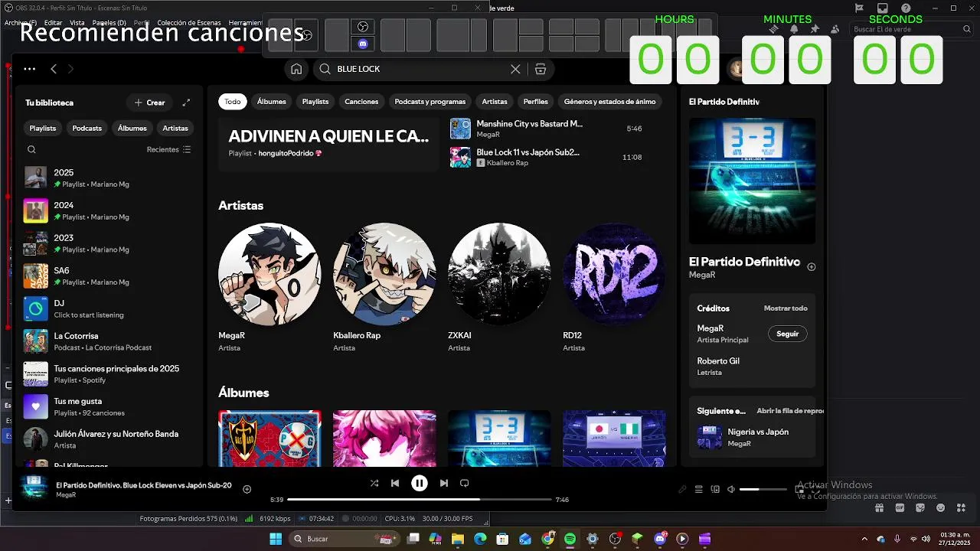Open the Browse icon next to search
The image size is (980, 551).
541,69
